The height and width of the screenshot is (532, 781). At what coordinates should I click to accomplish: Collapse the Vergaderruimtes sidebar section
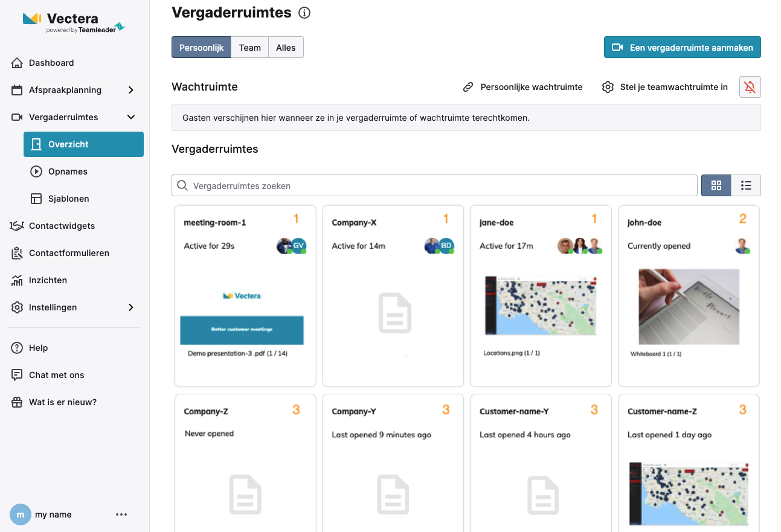pyautogui.click(x=131, y=117)
